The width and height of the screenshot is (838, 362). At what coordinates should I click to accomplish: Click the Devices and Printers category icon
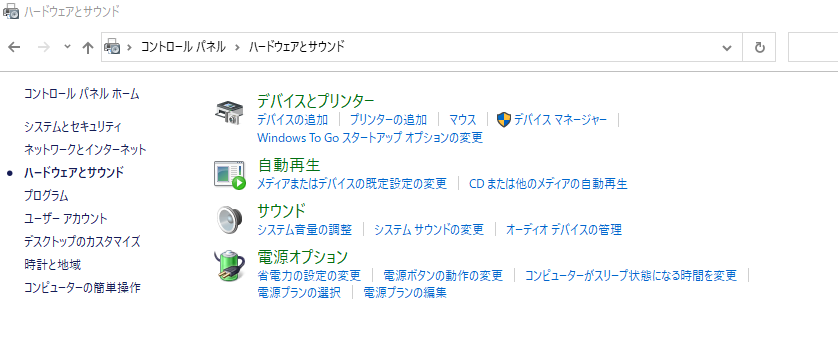(x=229, y=113)
